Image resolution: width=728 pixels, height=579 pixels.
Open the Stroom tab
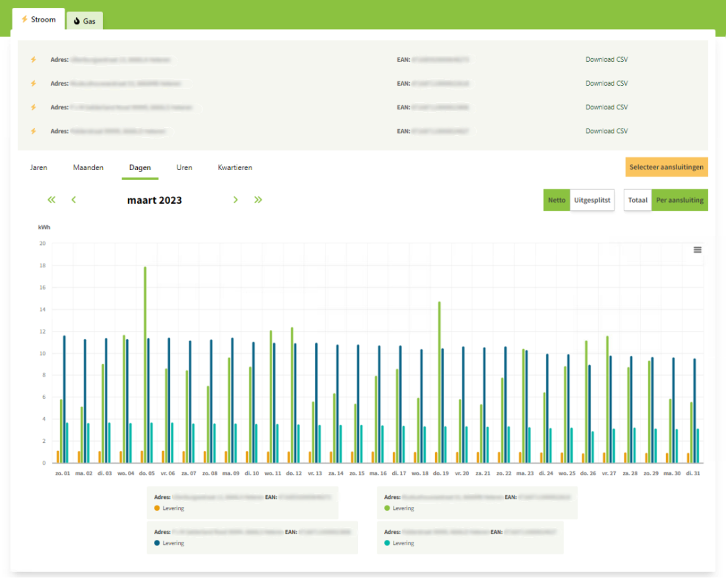[x=39, y=19]
